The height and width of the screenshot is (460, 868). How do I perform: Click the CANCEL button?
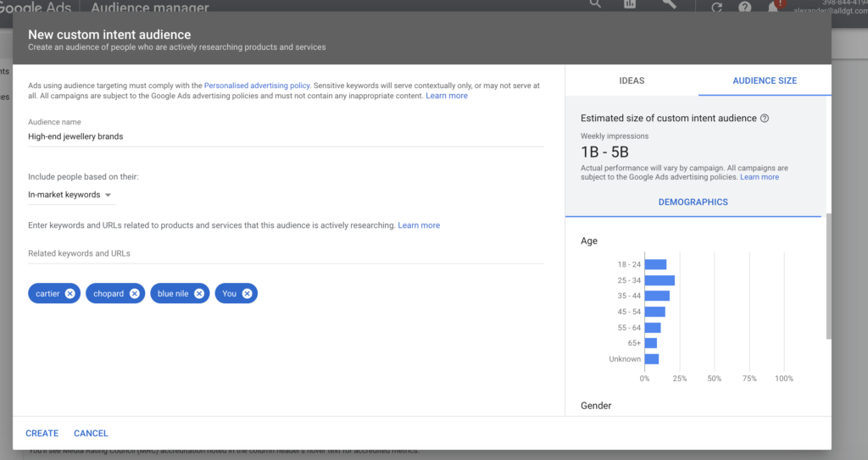click(x=91, y=434)
